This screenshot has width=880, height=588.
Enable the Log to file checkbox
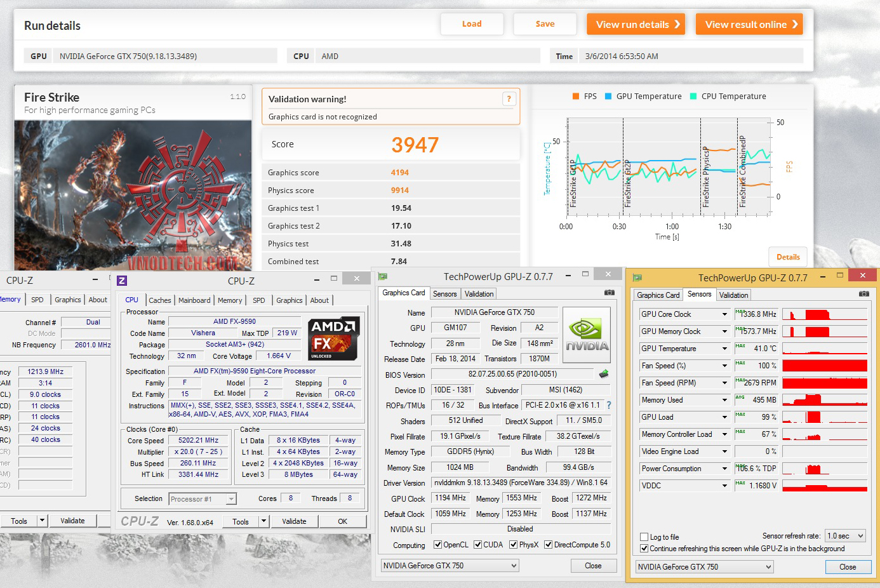click(644, 537)
